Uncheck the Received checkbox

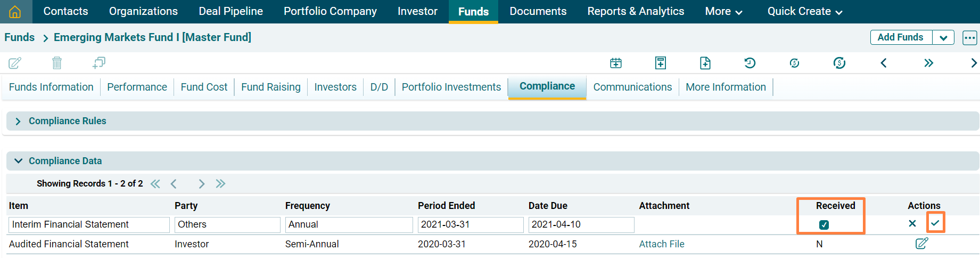(x=824, y=225)
